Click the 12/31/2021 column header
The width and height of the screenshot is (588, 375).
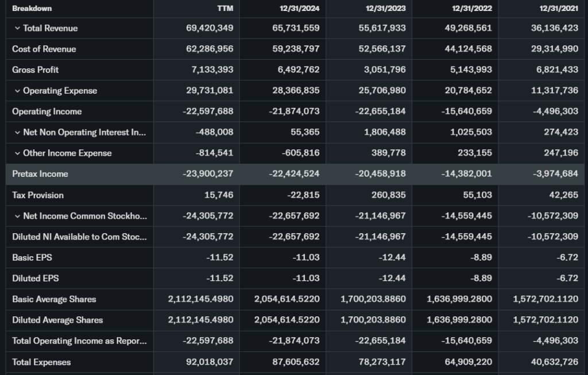point(558,9)
